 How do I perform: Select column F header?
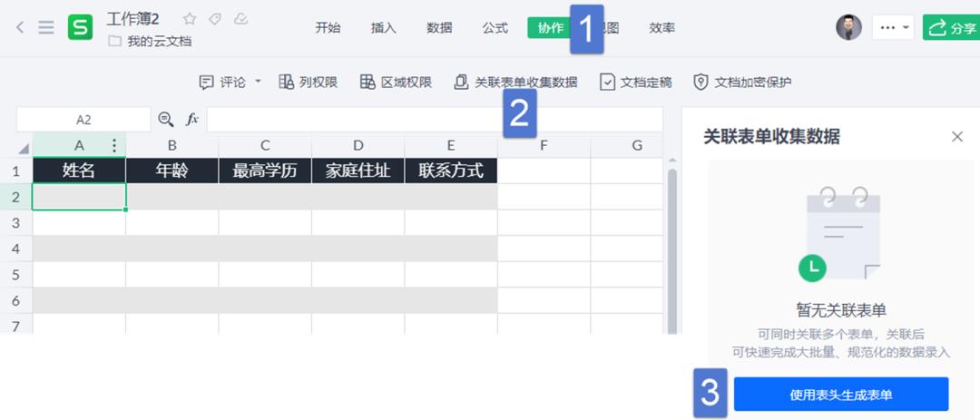tap(544, 145)
